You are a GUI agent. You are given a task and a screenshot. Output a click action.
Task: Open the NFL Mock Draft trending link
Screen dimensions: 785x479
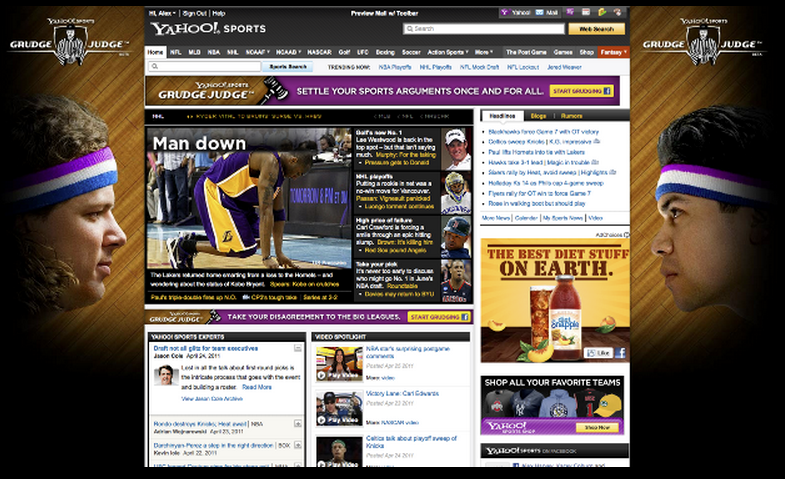click(x=479, y=67)
